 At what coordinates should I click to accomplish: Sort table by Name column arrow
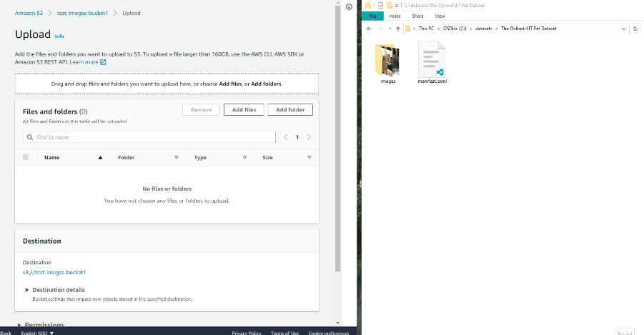[100, 157]
